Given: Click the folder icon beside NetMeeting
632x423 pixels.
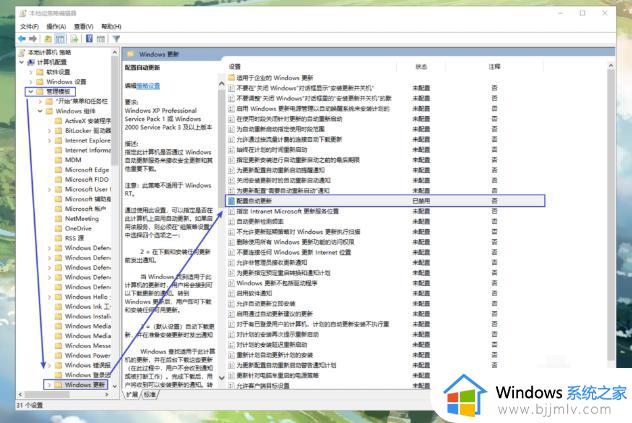Looking at the screenshot, I should (58, 219).
